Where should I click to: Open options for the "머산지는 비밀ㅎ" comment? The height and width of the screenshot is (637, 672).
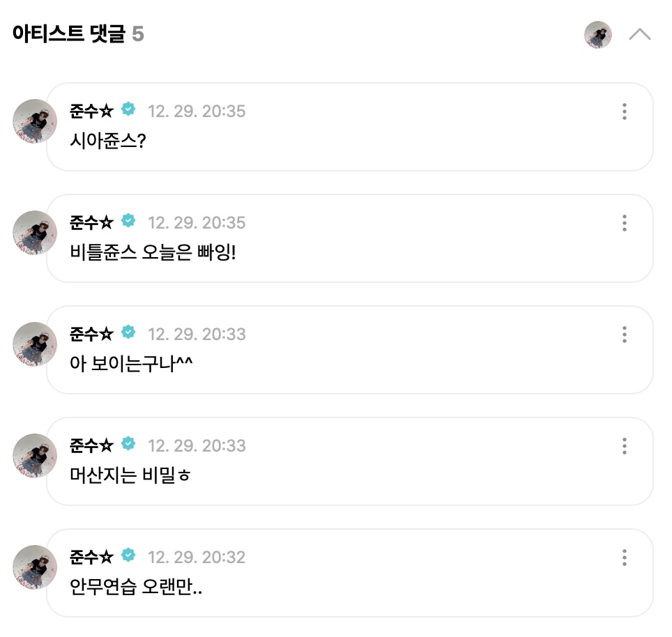point(625,446)
